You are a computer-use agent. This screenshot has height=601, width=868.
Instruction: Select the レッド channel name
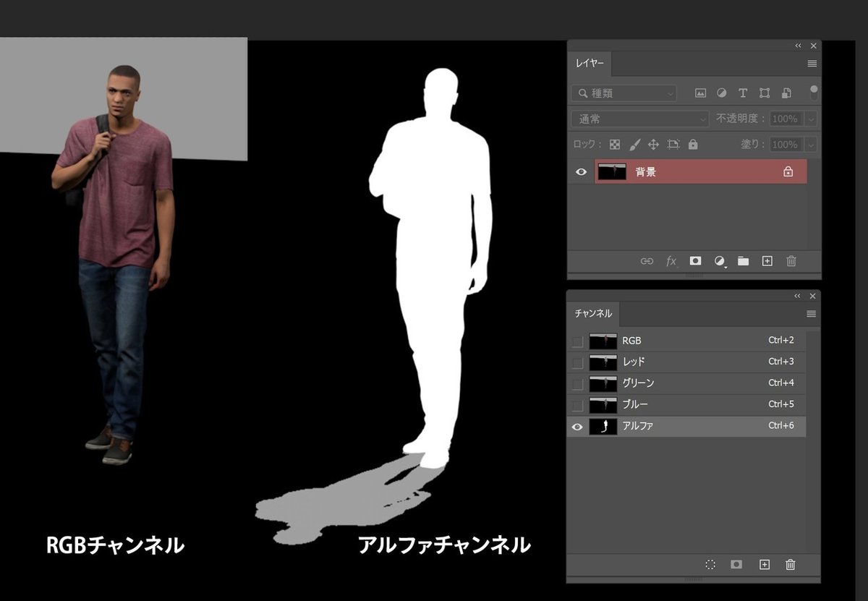click(634, 362)
